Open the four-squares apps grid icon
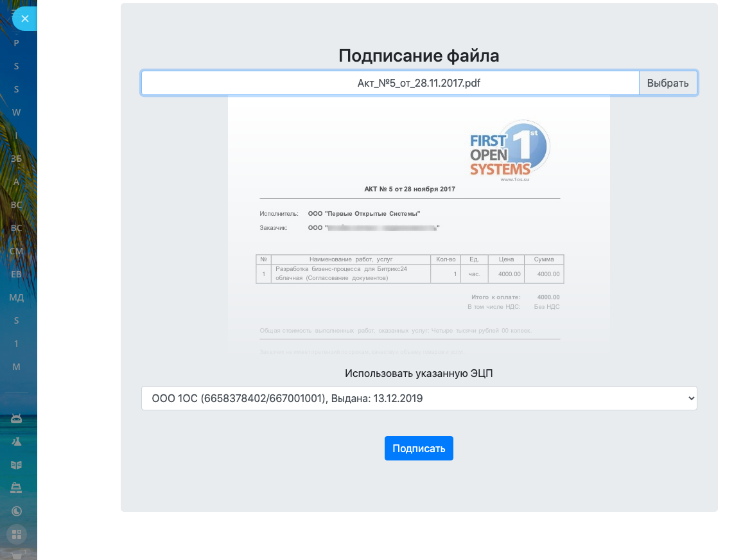Screen dimensions: 734x560 [17, 534]
